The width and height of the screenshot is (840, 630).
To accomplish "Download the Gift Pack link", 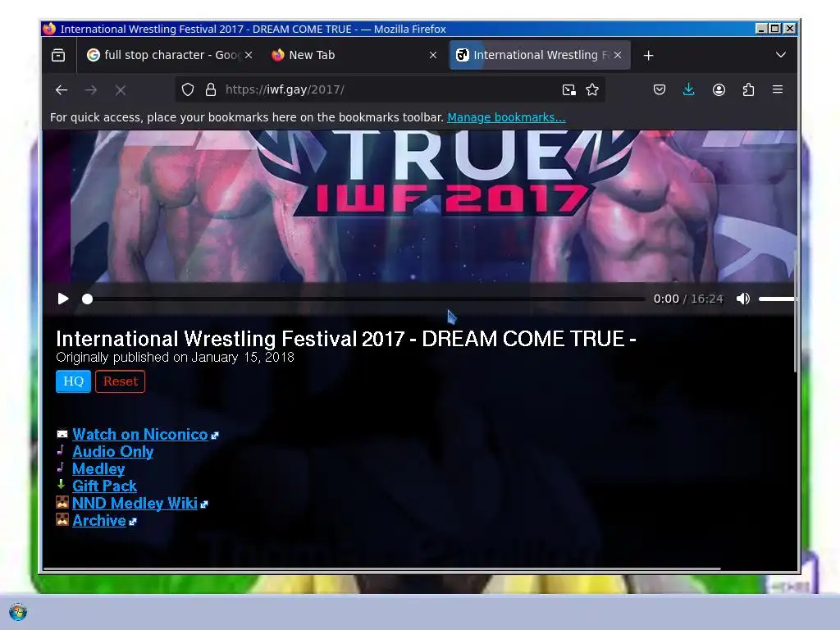I will click(104, 486).
